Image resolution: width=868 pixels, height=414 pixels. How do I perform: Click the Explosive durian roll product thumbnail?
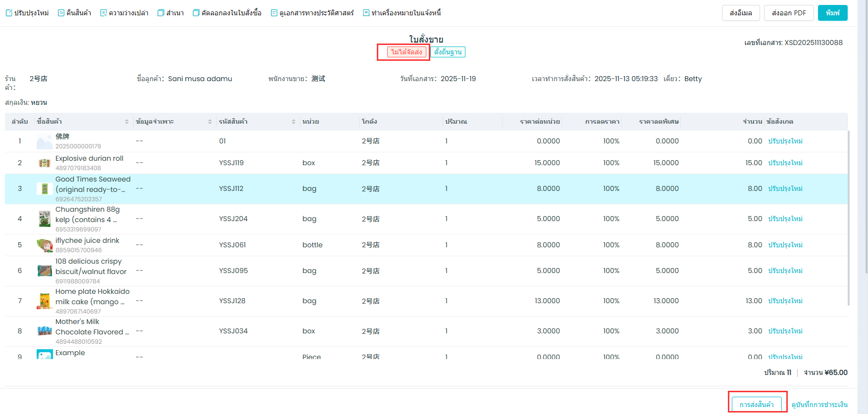[45, 163]
